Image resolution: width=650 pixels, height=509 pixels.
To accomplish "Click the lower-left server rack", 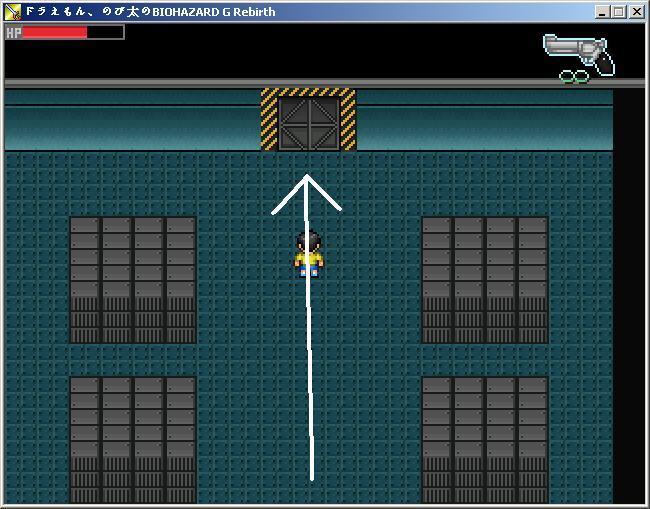I will pyautogui.click(x=133, y=440).
